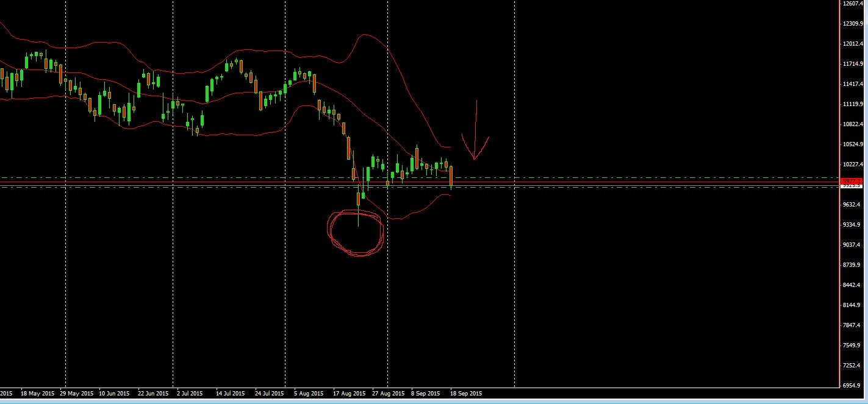Select the upper green dash-dot level line
This screenshot has width=868, height=404.
point(549,176)
